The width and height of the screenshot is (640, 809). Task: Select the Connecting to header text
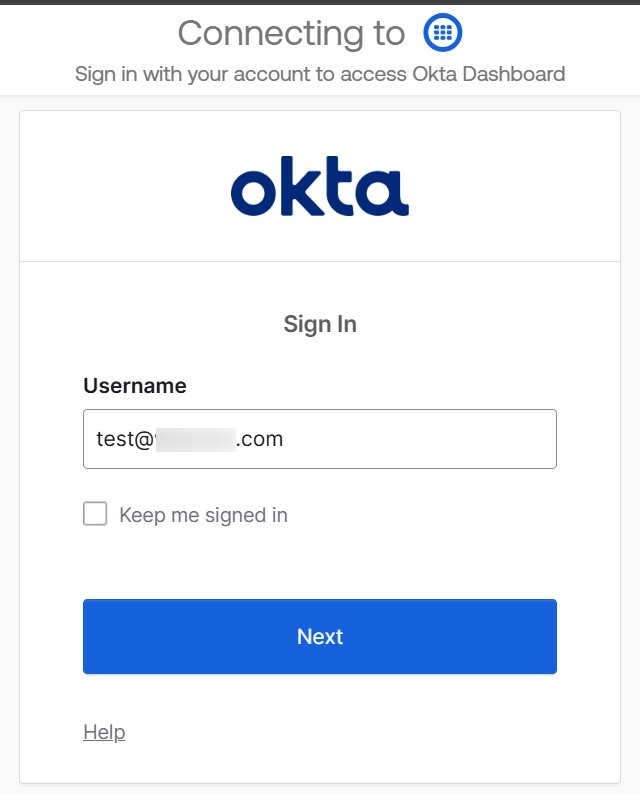point(290,32)
